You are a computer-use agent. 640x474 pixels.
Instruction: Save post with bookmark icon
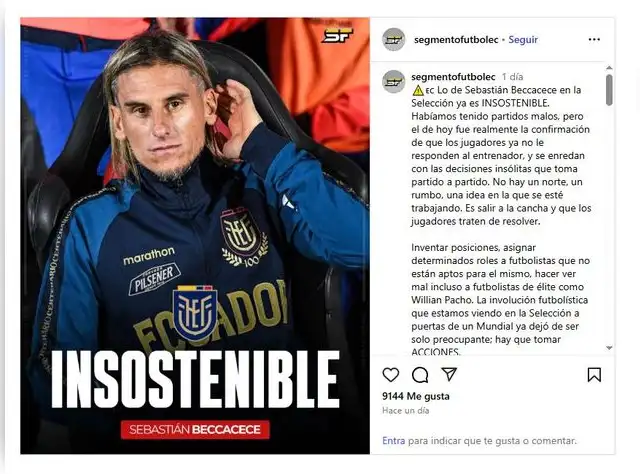pos(594,375)
